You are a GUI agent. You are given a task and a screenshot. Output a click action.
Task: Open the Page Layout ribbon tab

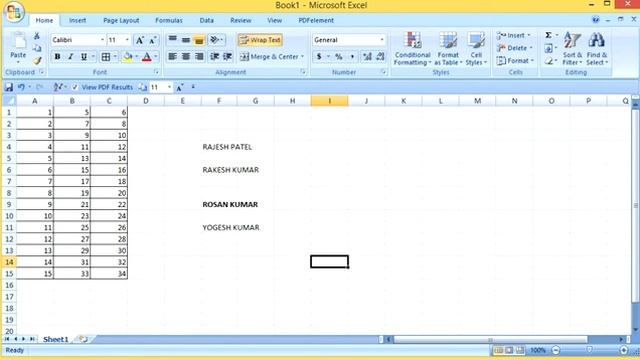pyautogui.click(x=121, y=20)
